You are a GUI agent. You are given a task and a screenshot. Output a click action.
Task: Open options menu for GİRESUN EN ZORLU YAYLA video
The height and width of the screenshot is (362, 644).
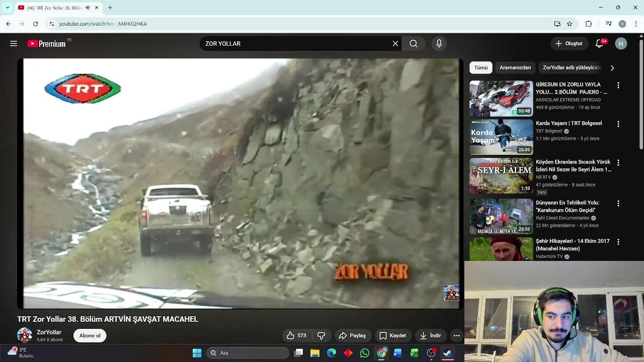618,85
